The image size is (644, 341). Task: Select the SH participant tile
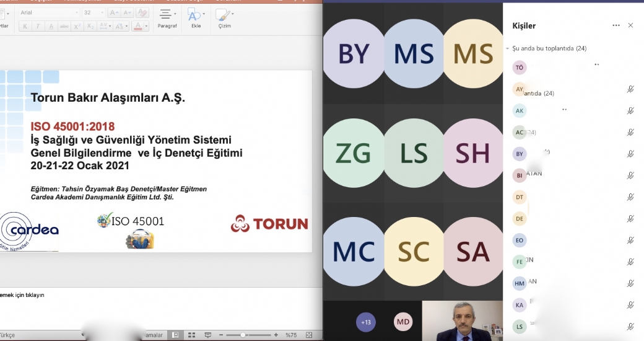473,153
